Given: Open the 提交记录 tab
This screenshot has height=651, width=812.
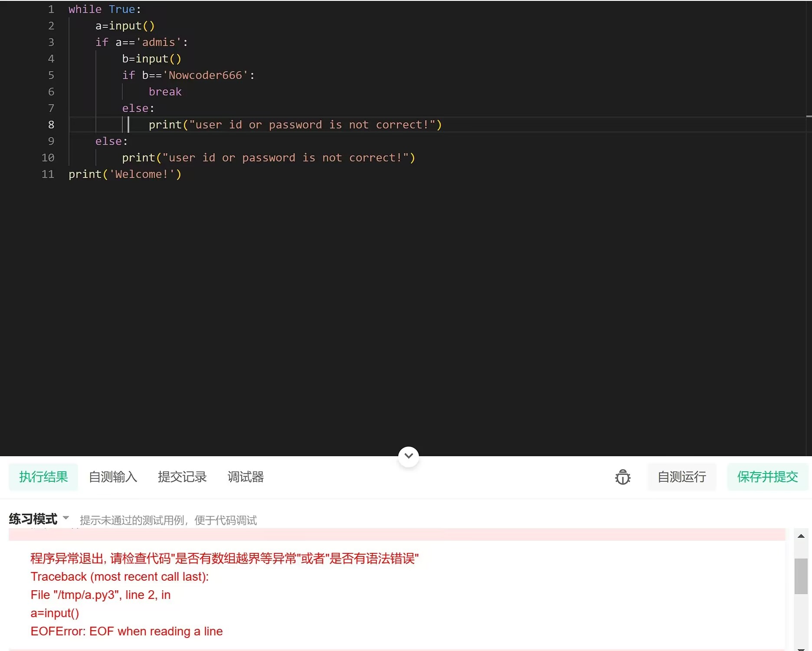Looking at the screenshot, I should (182, 477).
